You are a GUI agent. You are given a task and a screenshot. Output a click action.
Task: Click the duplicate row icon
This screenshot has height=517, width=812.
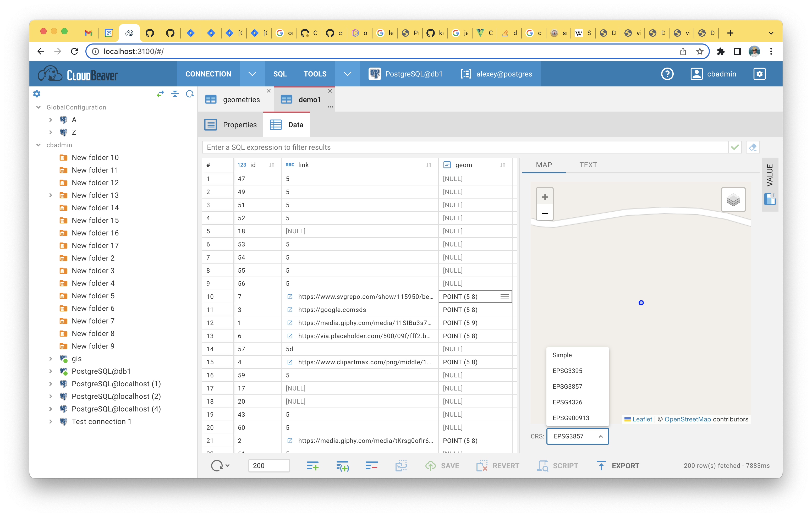(342, 466)
